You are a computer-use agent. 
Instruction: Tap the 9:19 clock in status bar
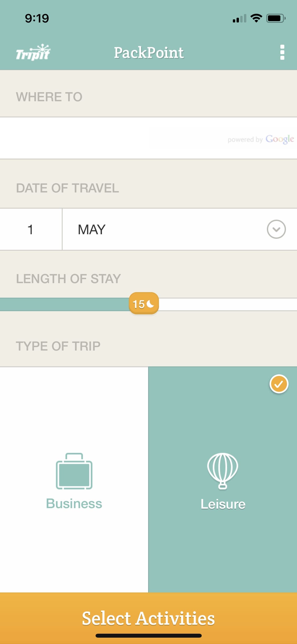[x=37, y=18]
